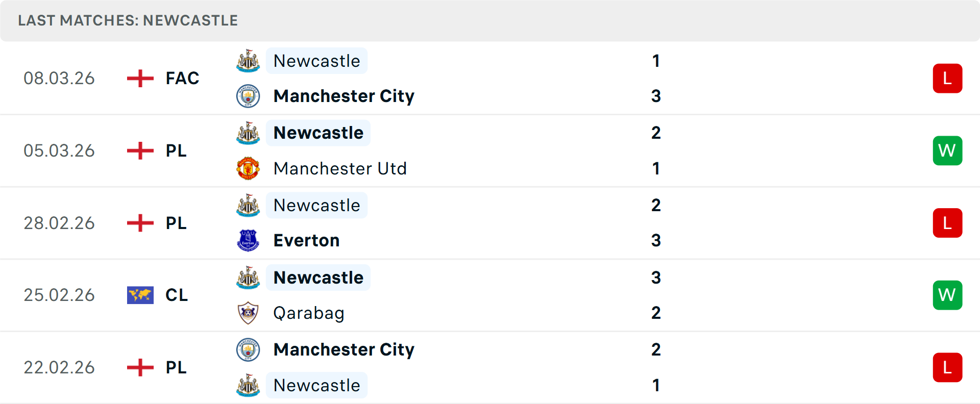Click the Manchester City crest in the 22.02.26 match
The width and height of the screenshot is (980, 404).
(248, 350)
